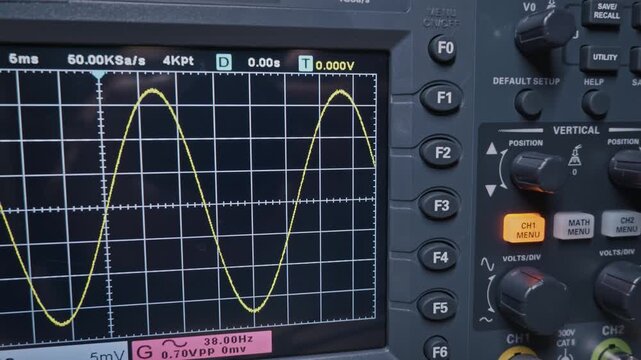Select the CH1 VOLTS/DIV knob
The height and width of the screenshot is (360, 641).
pos(533,299)
